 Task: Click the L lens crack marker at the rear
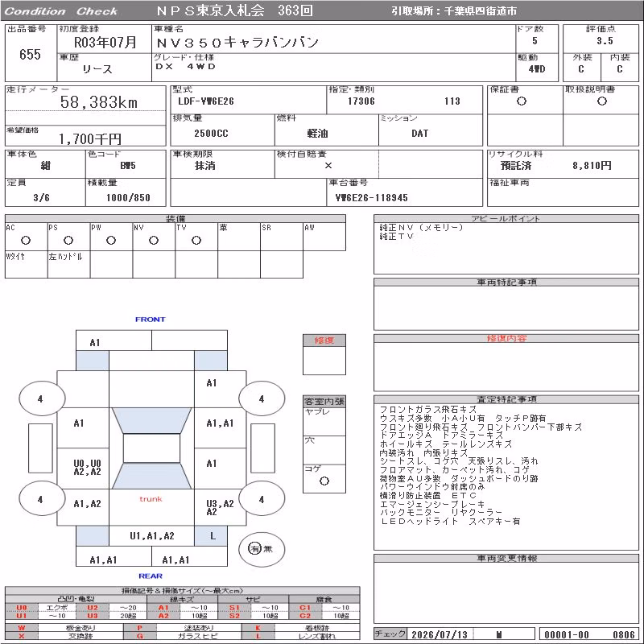click(211, 536)
